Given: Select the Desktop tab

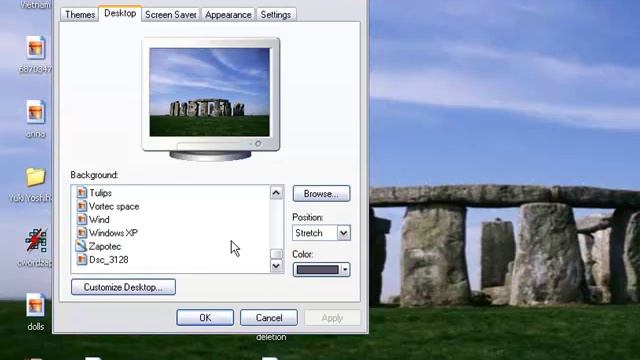Looking at the screenshot, I should tap(120, 13).
